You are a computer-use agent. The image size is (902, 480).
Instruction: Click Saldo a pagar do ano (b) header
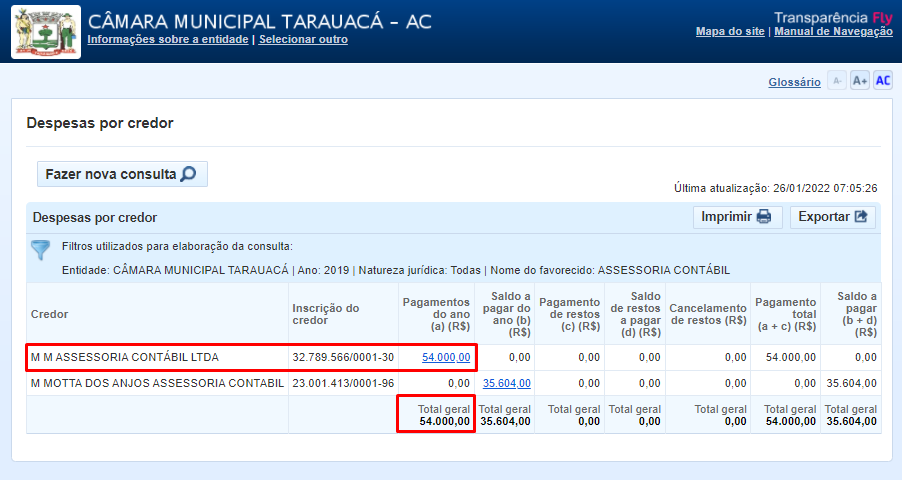(x=504, y=314)
